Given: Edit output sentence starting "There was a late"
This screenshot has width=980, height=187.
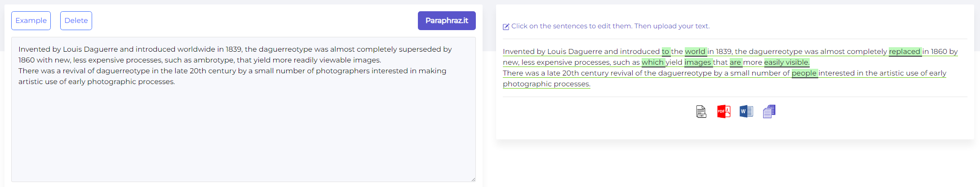Looking at the screenshot, I should point(629,73).
